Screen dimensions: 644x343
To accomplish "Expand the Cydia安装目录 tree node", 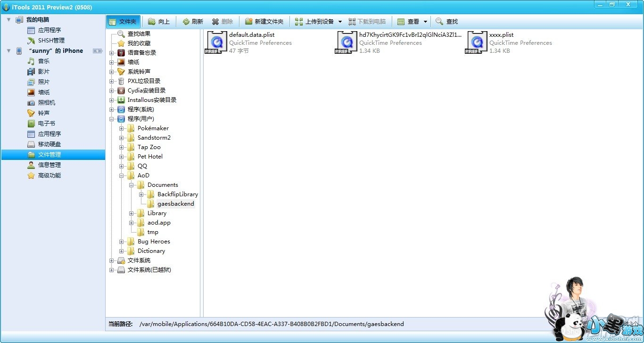I will tap(112, 91).
